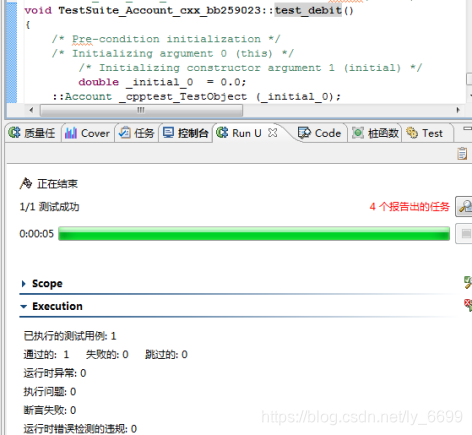
Task: Click the 断言失败: 0 line
Action: [50, 410]
